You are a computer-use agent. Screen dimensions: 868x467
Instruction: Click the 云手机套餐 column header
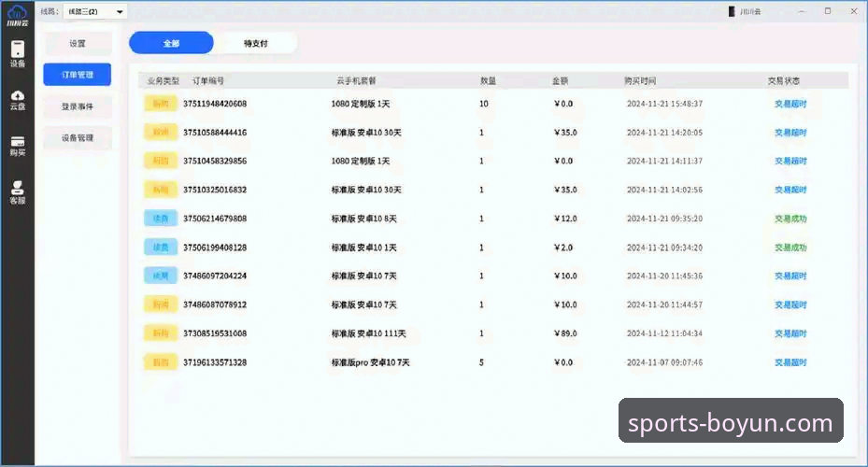[x=356, y=80]
